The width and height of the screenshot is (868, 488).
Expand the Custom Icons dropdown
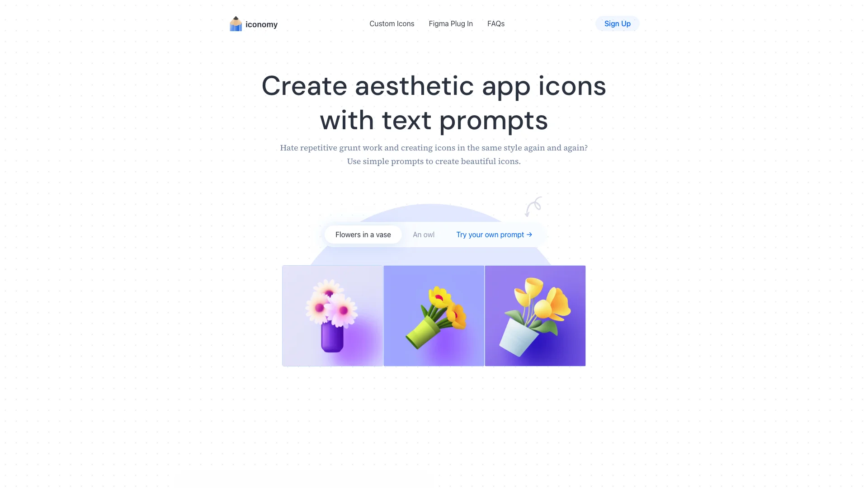tap(392, 23)
